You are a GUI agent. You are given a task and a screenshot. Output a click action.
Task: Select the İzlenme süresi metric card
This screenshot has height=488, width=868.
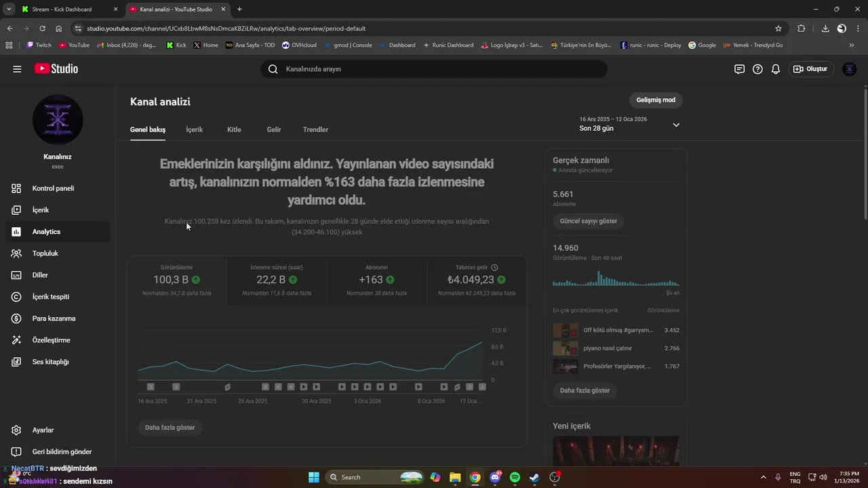click(277, 281)
